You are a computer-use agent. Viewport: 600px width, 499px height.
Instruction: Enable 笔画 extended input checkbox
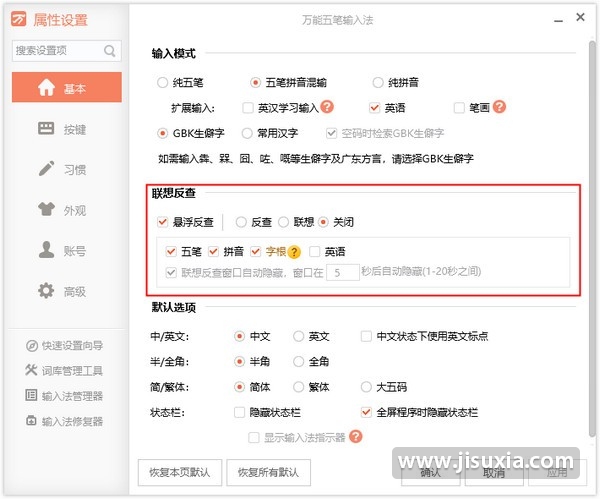459,108
